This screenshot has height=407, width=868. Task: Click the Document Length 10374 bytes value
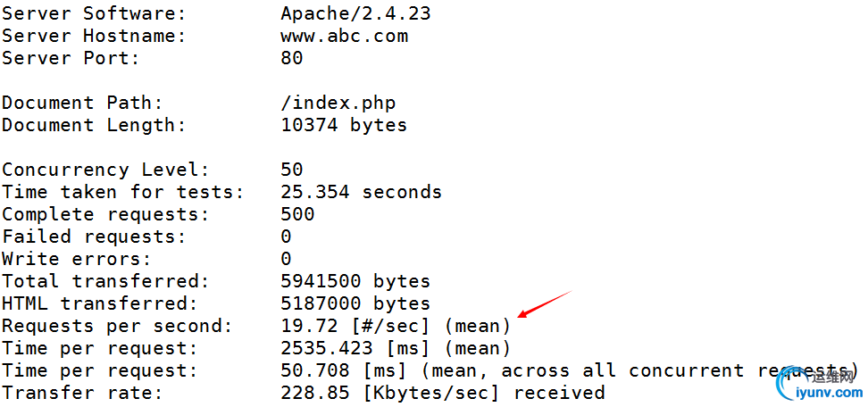tap(343, 125)
